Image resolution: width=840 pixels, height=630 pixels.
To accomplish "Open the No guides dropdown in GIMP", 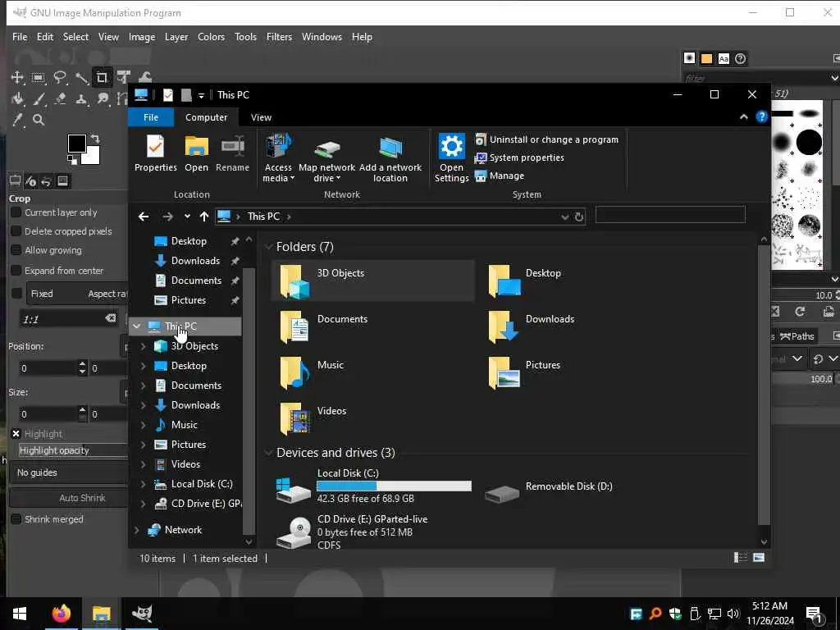I will pos(69,472).
